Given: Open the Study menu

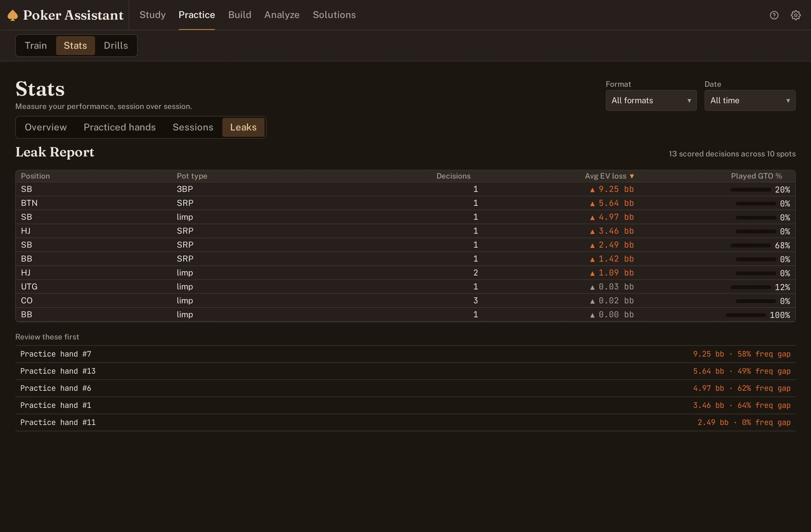Looking at the screenshot, I should click(152, 15).
